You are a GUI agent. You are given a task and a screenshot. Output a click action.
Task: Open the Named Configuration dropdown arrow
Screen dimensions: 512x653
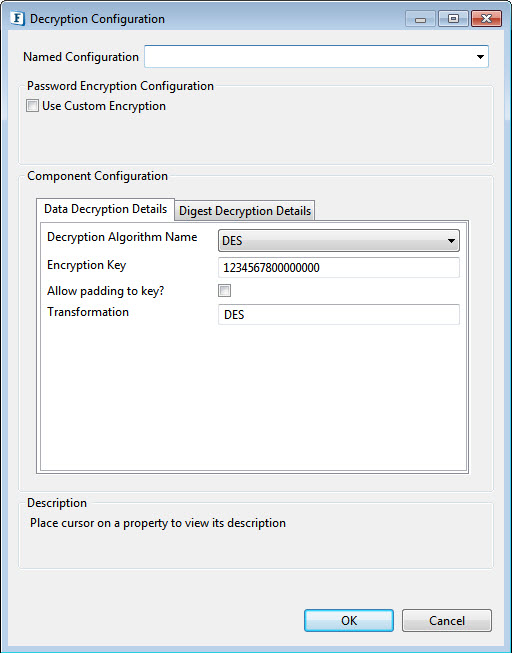pyautogui.click(x=480, y=57)
